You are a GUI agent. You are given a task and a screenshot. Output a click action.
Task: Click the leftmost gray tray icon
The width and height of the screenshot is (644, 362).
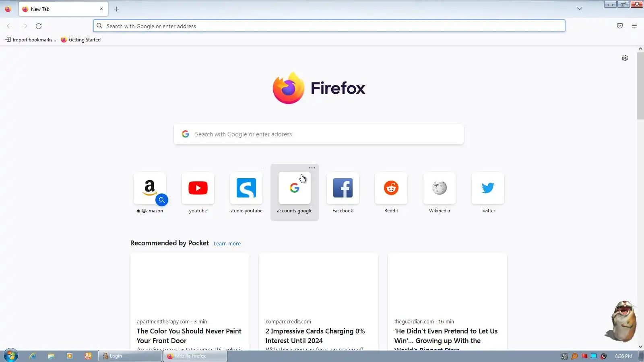565,356
